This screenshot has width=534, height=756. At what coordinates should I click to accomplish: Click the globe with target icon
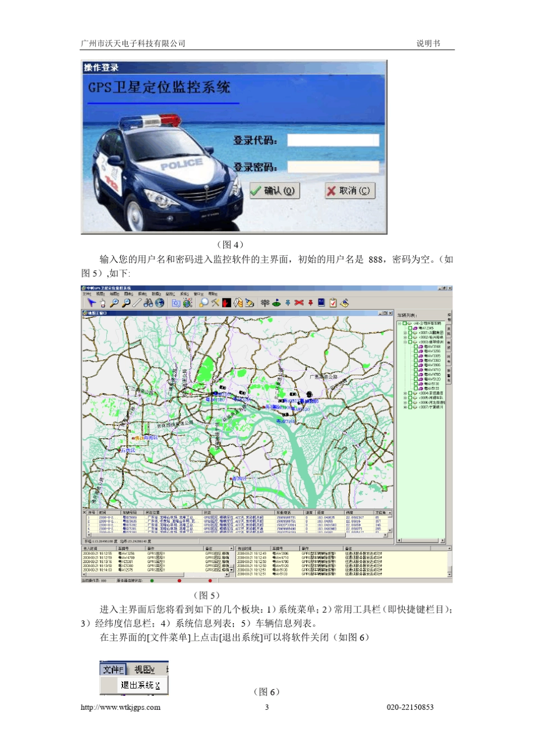tap(187, 303)
